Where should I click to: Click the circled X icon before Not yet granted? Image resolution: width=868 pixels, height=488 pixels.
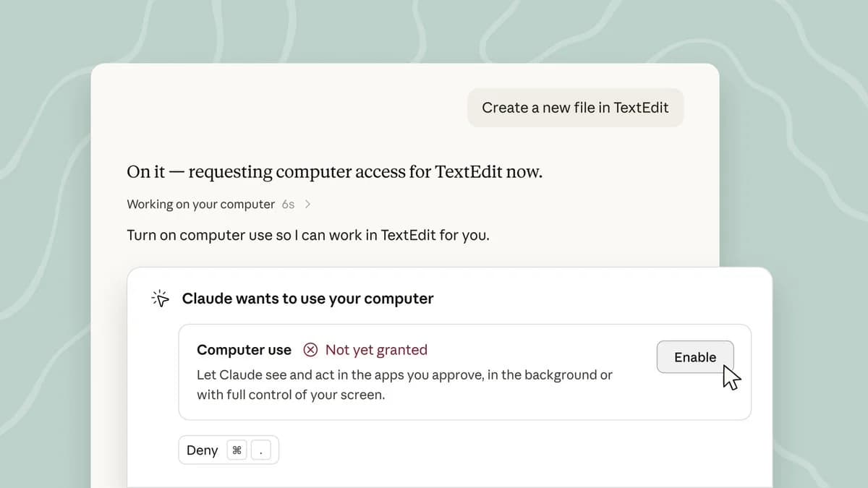pos(310,350)
